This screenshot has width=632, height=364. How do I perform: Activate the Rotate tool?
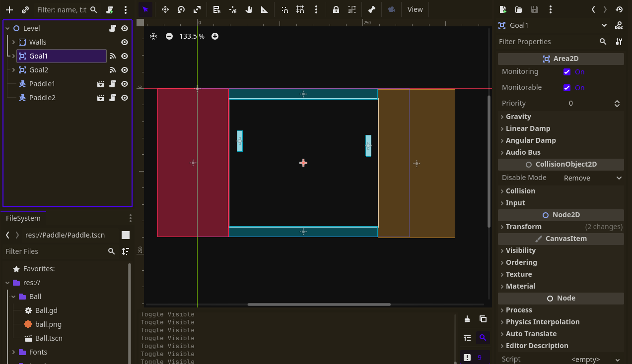click(x=181, y=9)
